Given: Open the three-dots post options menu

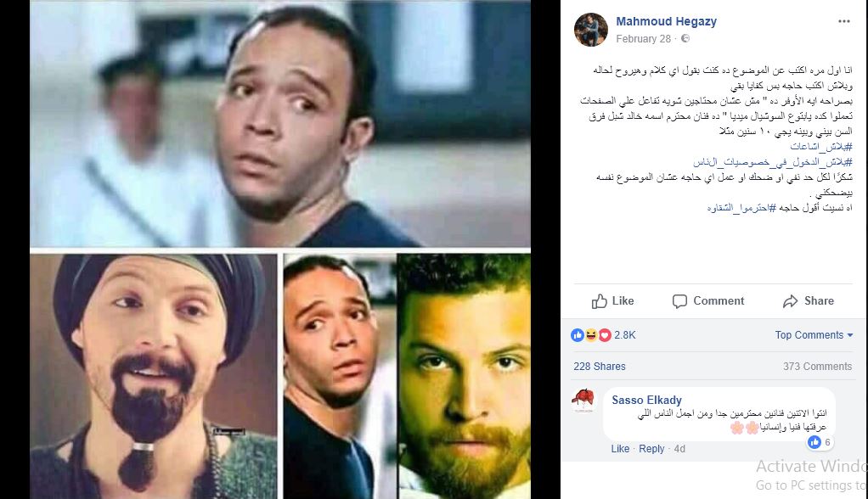Looking at the screenshot, I should tap(843, 21).
